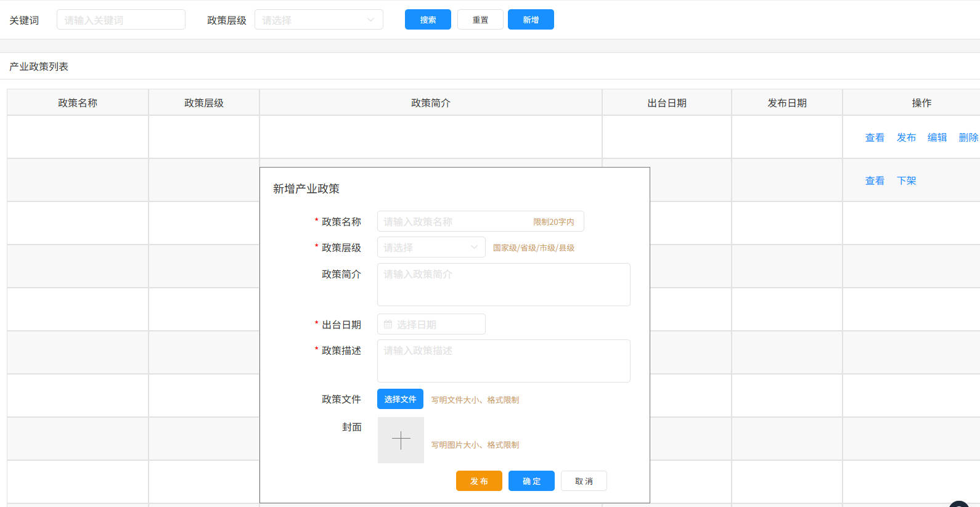The height and width of the screenshot is (507, 980).
Task: Click the 政策名称 input in the dialog
Action: [480, 222]
